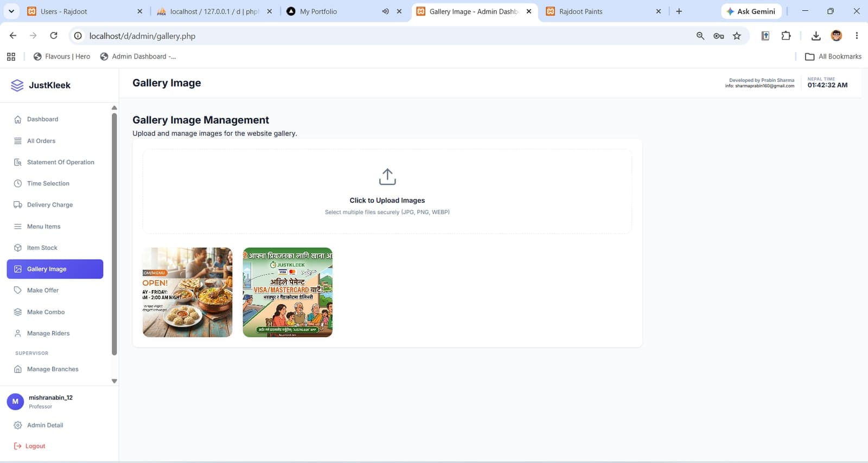Open the Dashboard sidebar item
The image size is (868, 463).
point(55,119)
